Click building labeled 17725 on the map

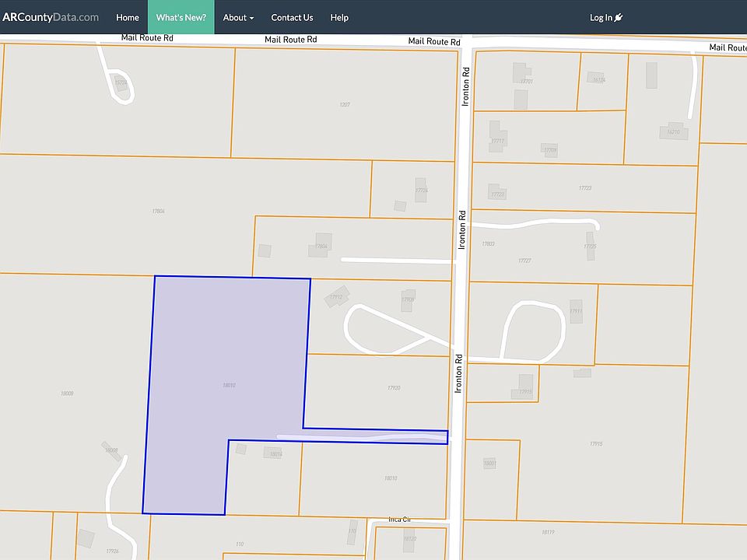pos(591,246)
